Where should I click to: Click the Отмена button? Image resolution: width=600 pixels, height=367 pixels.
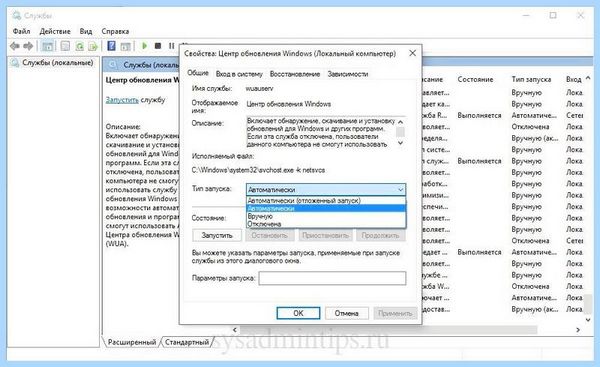tap(347, 313)
